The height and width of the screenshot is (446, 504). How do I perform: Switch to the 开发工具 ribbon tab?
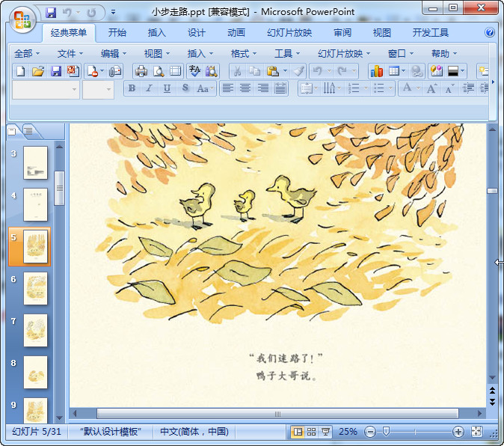coord(431,32)
